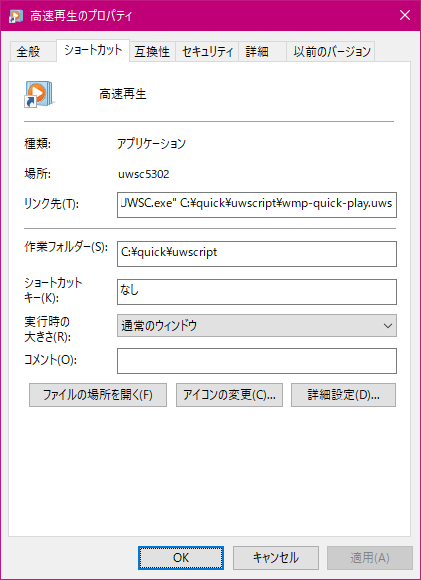
Task: Click the title bar media player icon
Action: tap(16, 16)
